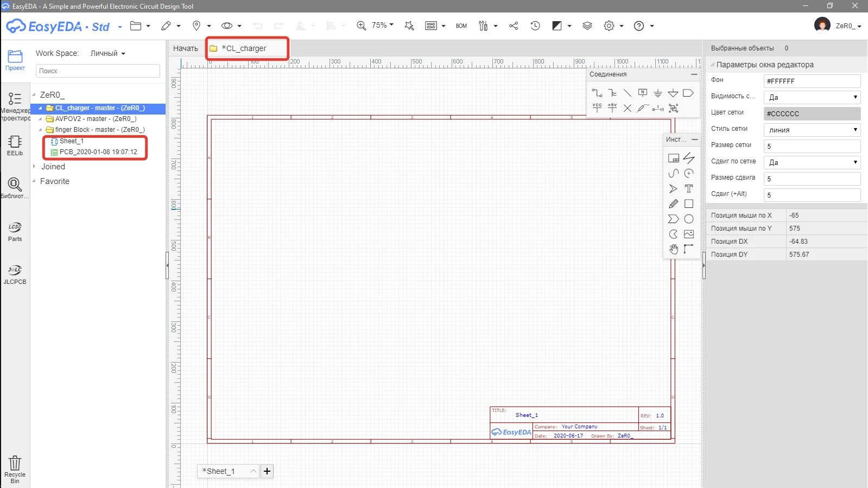Expand the Joined tree node
Screen dimensions: 868x488
(x=34, y=167)
